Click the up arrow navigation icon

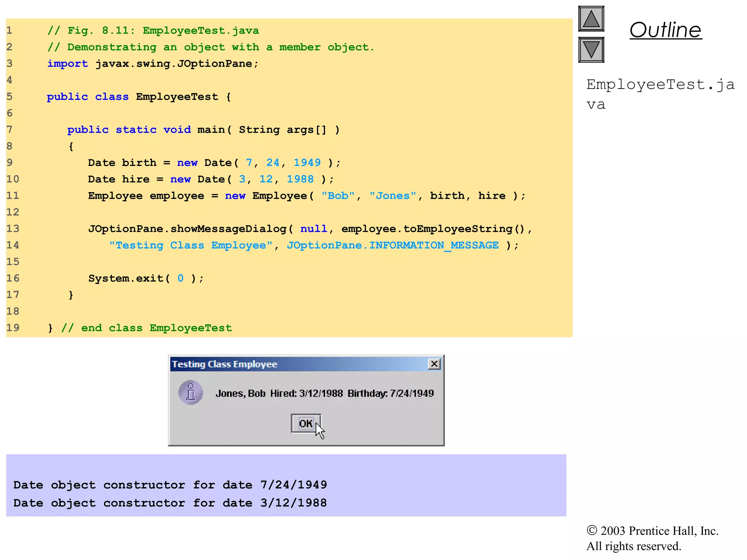point(591,19)
